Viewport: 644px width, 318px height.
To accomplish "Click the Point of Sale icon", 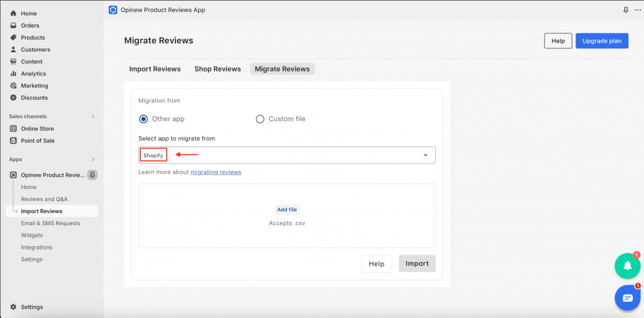I will 13,140.
